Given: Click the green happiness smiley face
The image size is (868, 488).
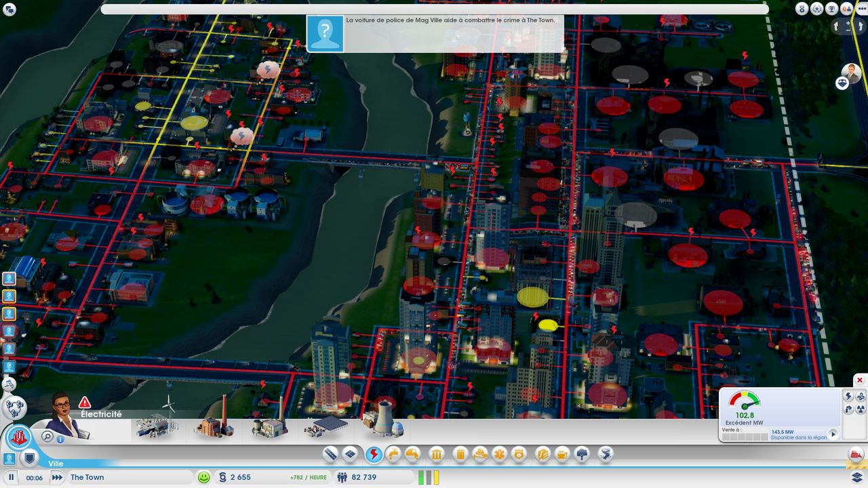Looking at the screenshot, I should (x=203, y=477).
